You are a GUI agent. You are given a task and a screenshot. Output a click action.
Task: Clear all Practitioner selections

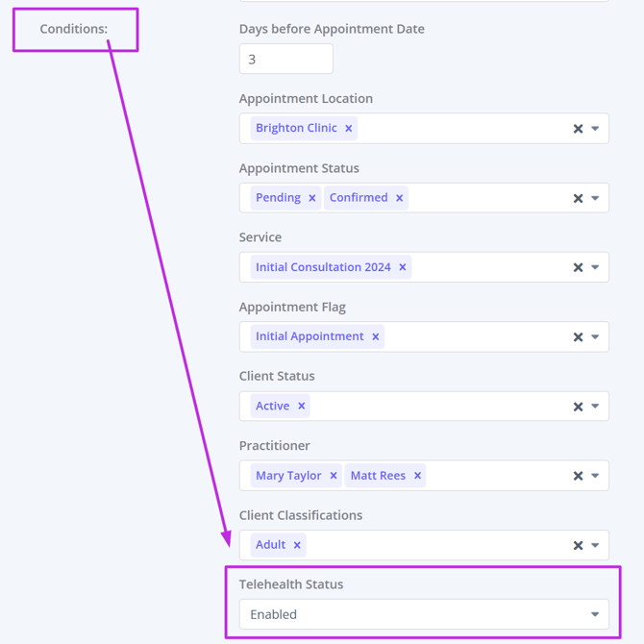578,476
